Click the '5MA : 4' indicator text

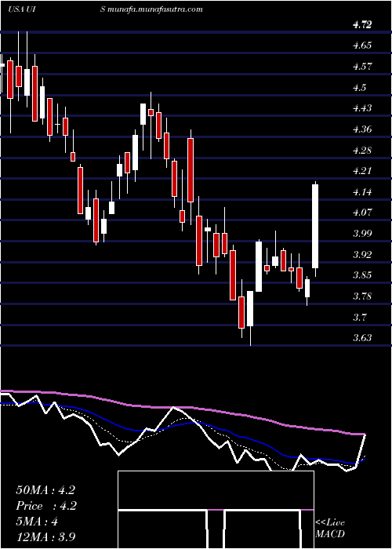click(x=37, y=522)
